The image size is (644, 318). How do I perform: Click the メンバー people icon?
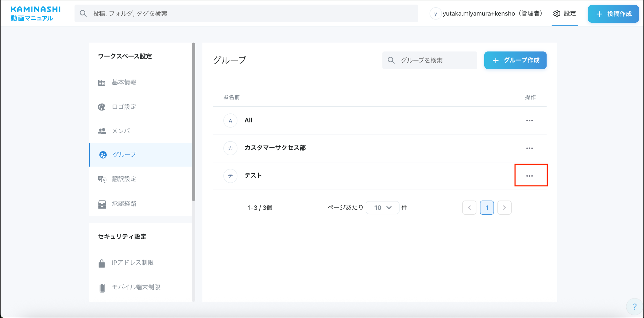[102, 131]
